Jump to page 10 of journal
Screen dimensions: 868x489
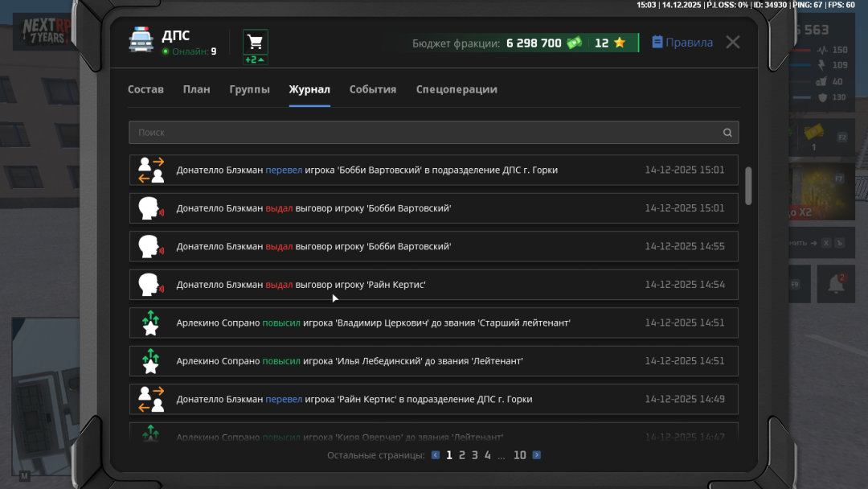pos(520,455)
